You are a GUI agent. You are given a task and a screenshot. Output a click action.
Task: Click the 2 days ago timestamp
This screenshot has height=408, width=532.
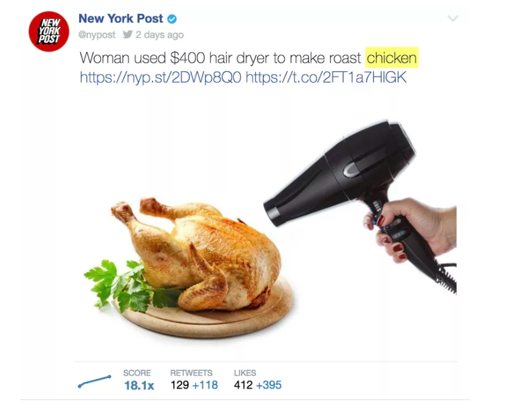coord(160,35)
